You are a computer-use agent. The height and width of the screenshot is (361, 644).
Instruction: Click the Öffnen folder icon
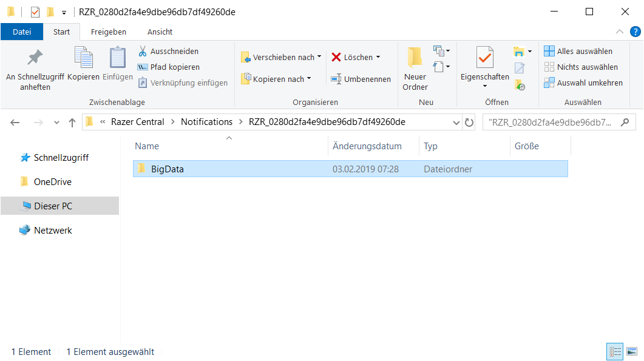point(519,52)
